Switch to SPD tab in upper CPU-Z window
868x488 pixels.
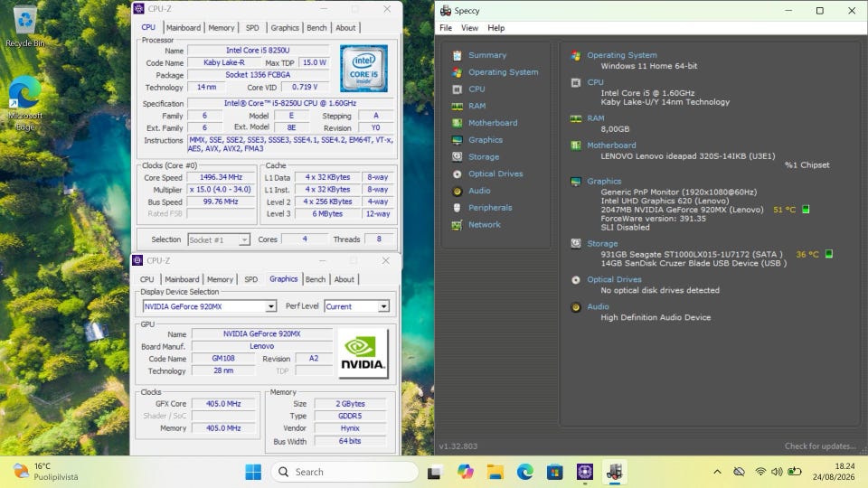coord(252,28)
